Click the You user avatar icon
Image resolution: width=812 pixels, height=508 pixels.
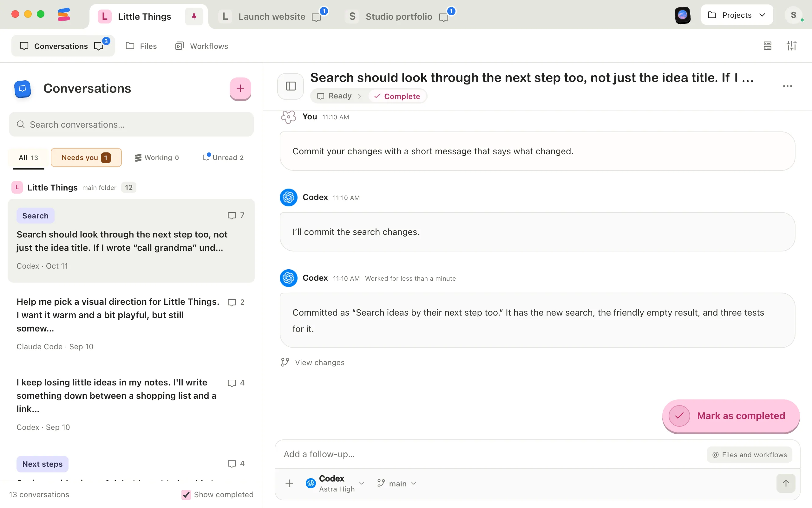click(288, 117)
